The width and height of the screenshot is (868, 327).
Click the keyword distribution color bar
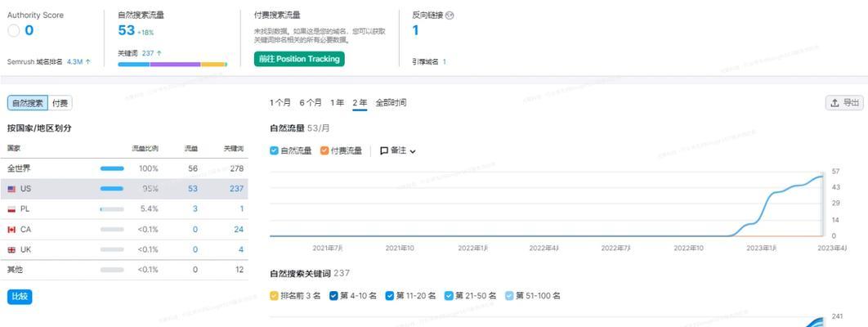pyautogui.click(x=172, y=65)
